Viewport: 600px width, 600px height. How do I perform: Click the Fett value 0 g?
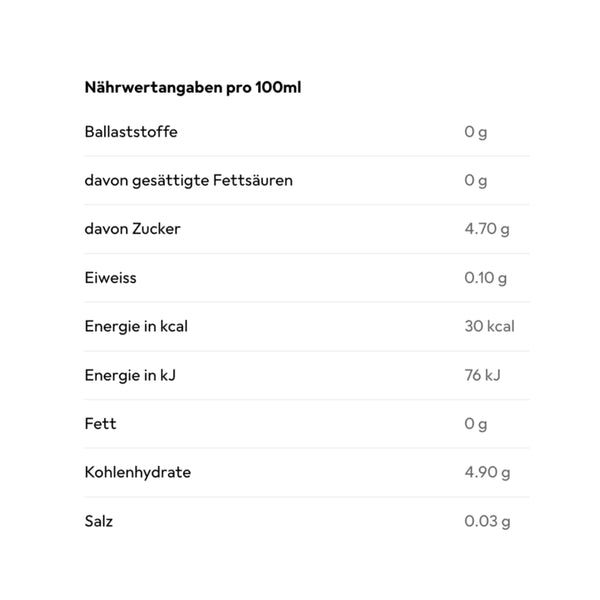pos(476,424)
